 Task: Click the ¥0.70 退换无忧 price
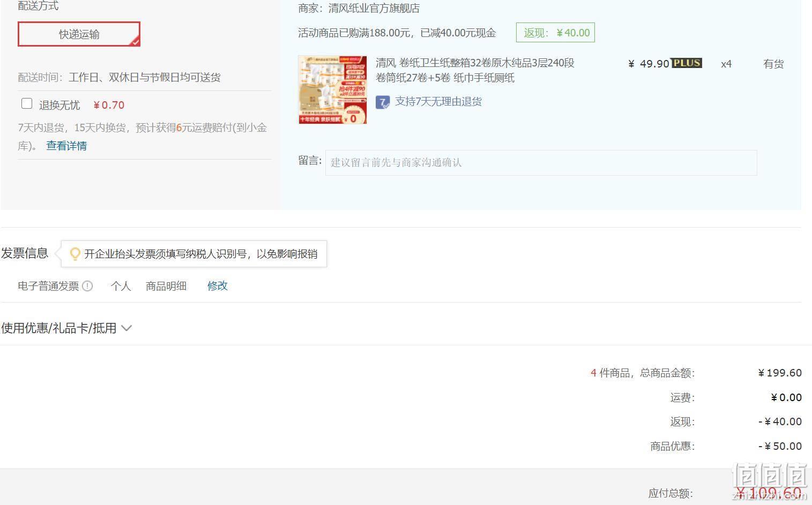pyautogui.click(x=109, y=105)
